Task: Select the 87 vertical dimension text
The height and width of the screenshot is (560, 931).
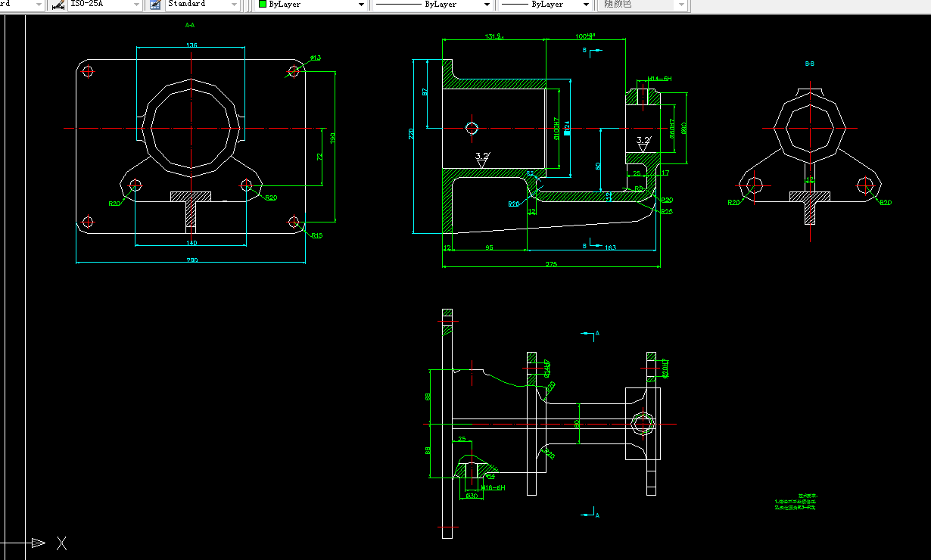Action: pos(425,92)
